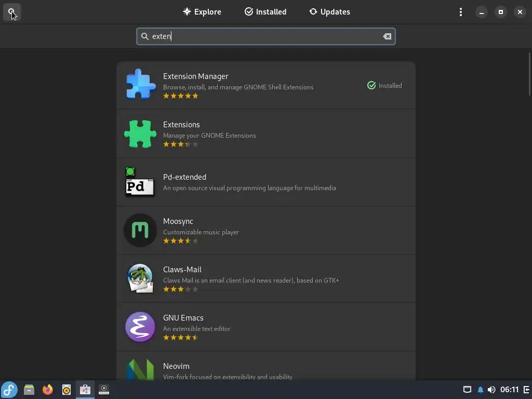532x399 pixels.
Task: Click 'Customizable music player' description
Action: 201,232
